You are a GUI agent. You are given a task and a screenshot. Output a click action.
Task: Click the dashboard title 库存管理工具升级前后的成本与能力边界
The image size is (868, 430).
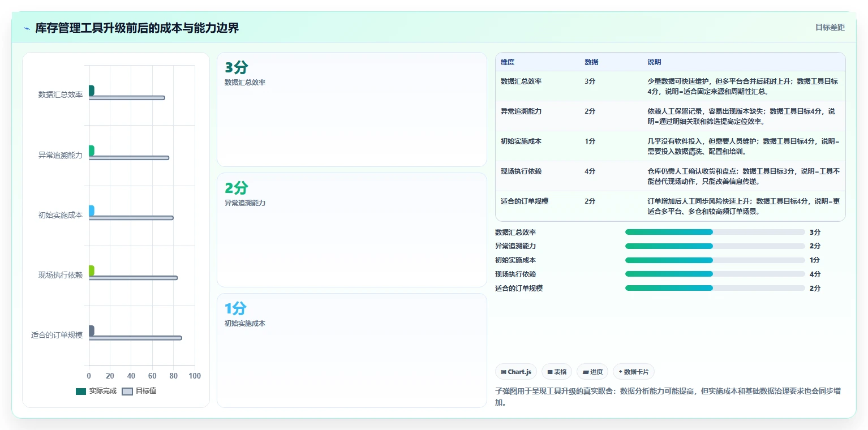(137, 28)
